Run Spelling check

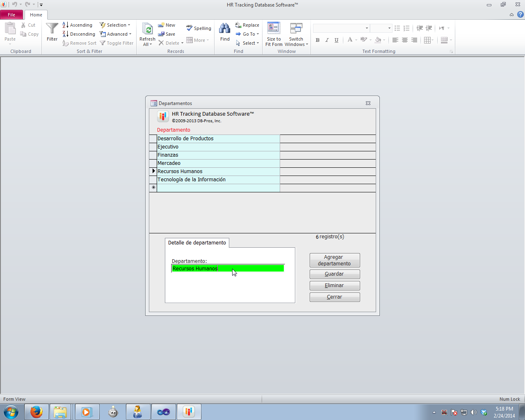coord(199,28)
